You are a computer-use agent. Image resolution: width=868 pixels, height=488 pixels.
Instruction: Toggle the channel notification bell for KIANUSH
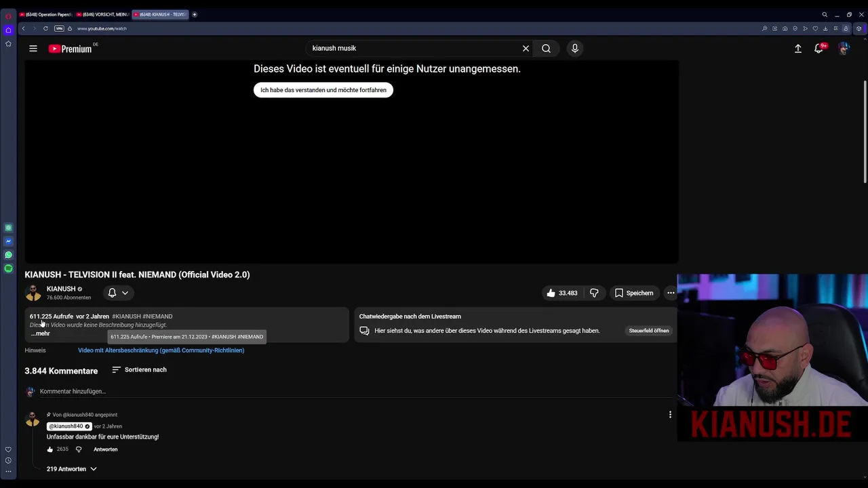click(x=113, y=293)
